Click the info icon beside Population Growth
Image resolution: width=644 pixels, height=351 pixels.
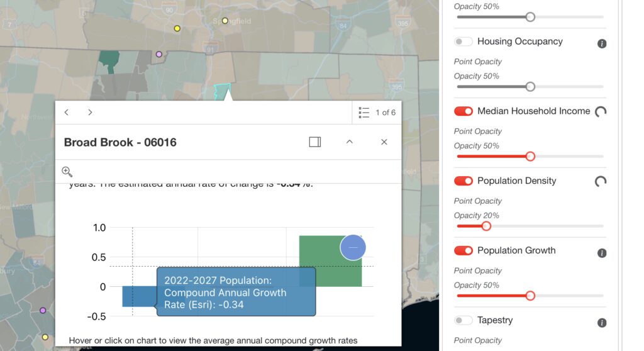(x=601, y=253)
